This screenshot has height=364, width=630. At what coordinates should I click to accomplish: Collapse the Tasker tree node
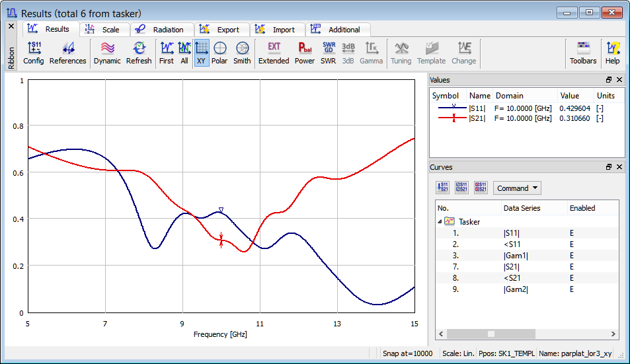[440, 221]
